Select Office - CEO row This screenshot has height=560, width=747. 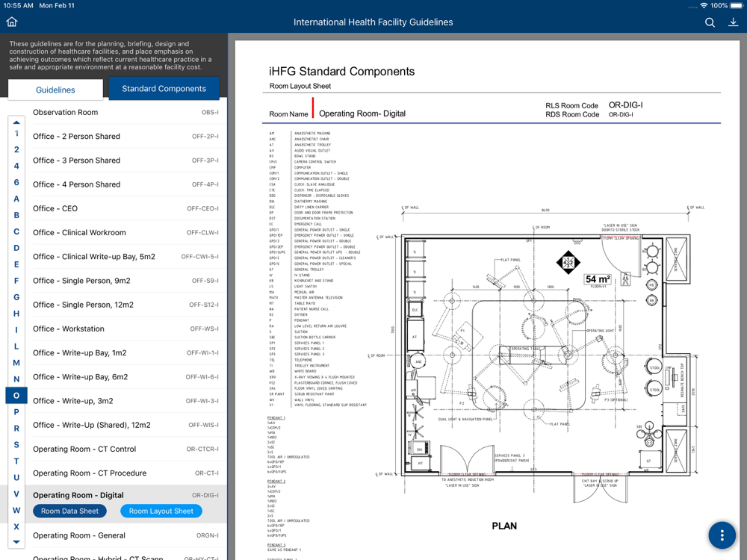point(125,208)
